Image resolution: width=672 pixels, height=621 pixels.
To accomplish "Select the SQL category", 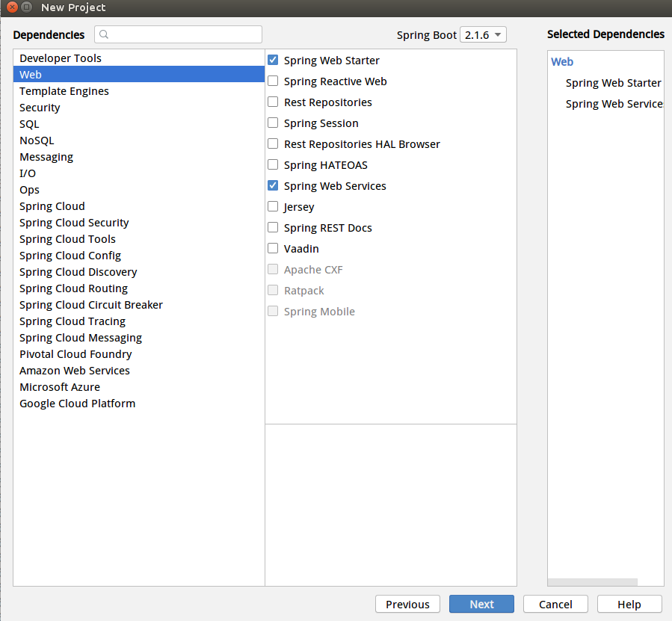I will pos(139,124).
